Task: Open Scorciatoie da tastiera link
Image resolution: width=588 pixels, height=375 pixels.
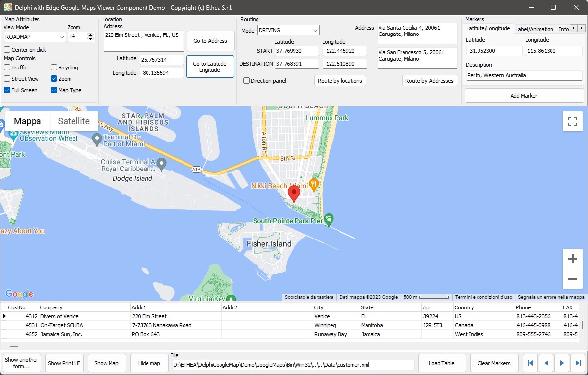Action: pyautogui.click(x=309, y=297)
